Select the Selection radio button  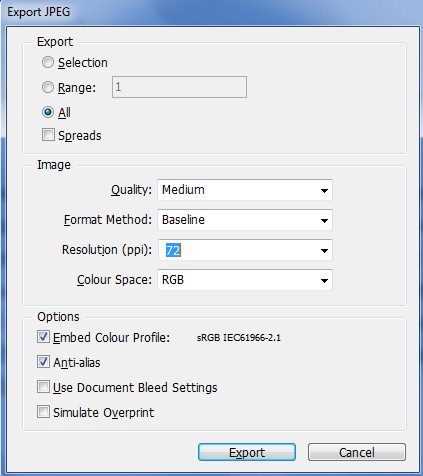48,62
